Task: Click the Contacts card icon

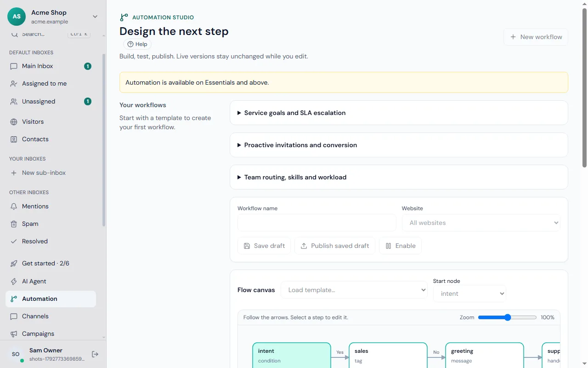Action: 14,139
